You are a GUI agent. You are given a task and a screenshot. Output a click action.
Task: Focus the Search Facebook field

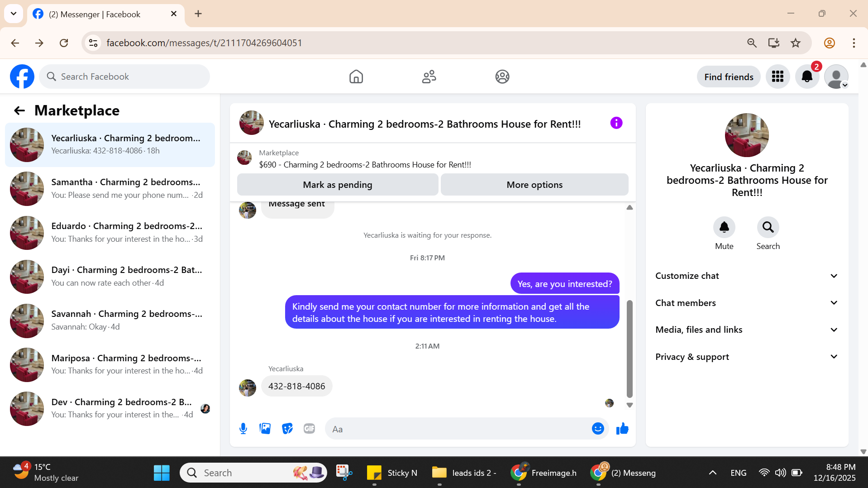click(124, 77)
